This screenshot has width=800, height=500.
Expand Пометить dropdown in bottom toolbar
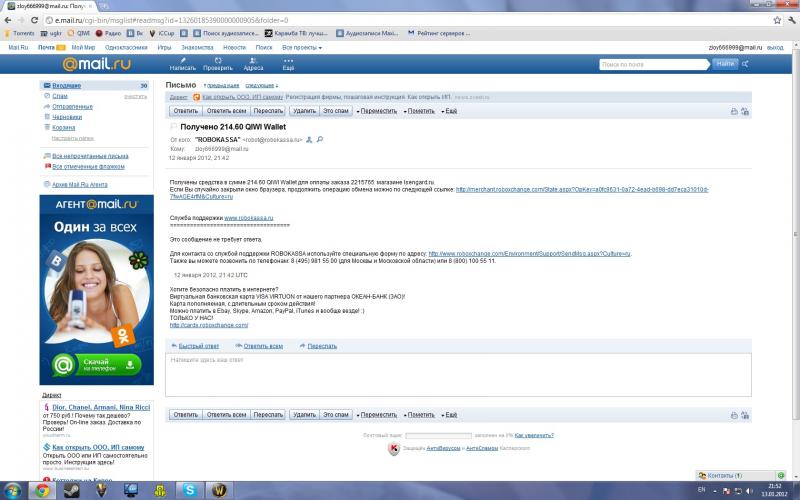pyautogui.click(x=419, y=415)
